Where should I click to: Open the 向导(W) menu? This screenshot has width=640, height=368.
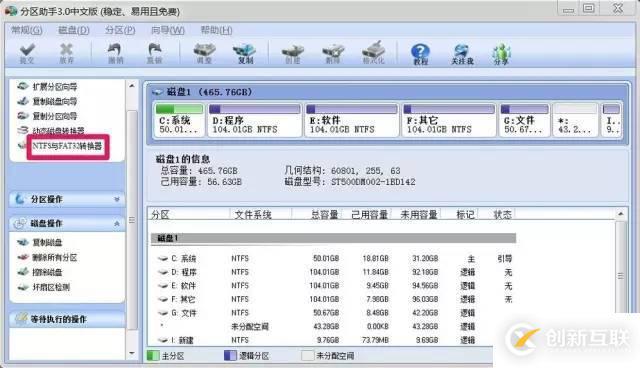pos(168,30)
